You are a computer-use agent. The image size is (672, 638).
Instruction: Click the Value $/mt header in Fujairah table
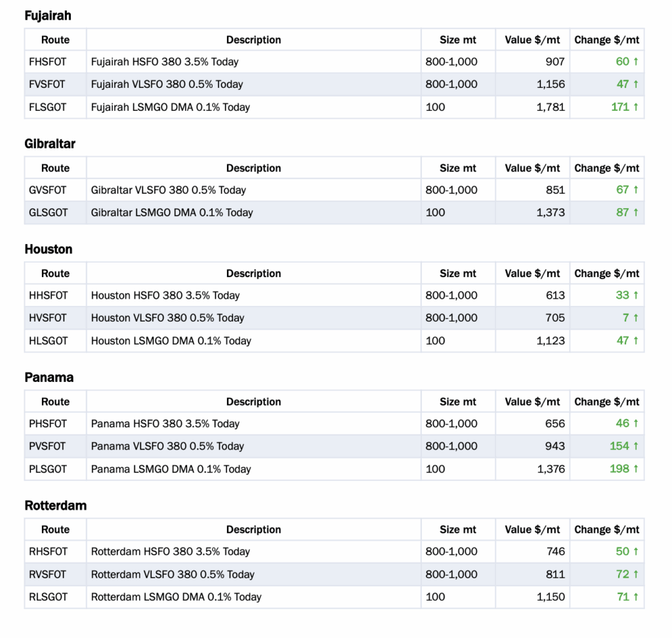532,40
